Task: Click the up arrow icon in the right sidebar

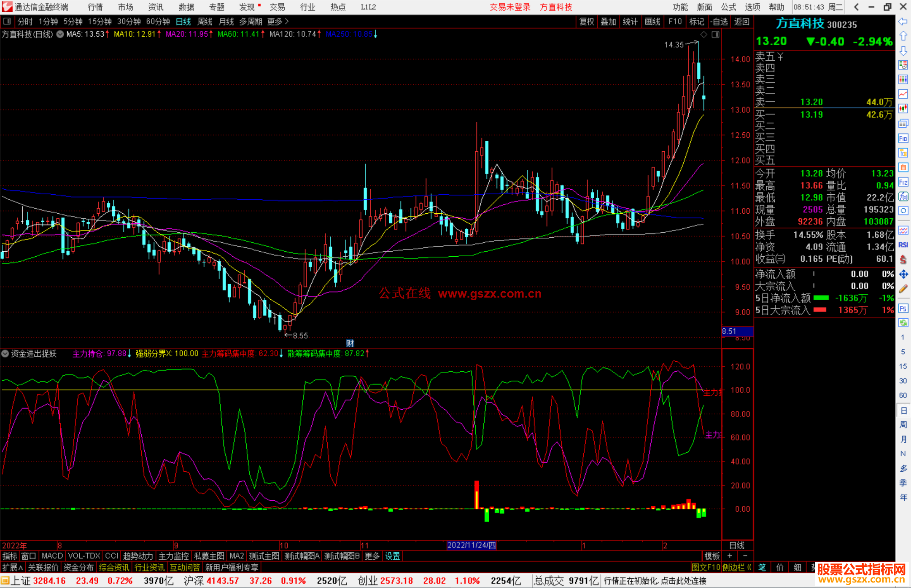Action: (x=903, y=36)
